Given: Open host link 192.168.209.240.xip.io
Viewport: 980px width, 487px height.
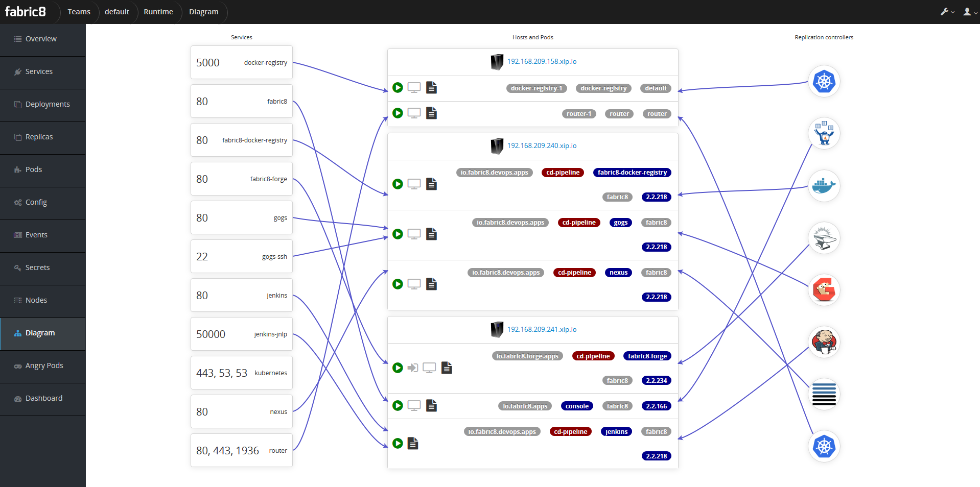Looking at the screenshot, I should coord(542,146).
